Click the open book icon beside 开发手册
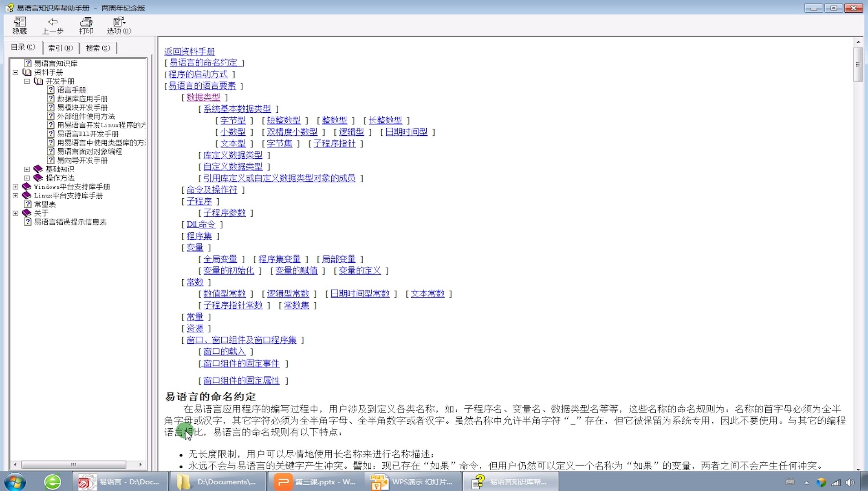This screenshot has width=868, height=491. point(39,81)
